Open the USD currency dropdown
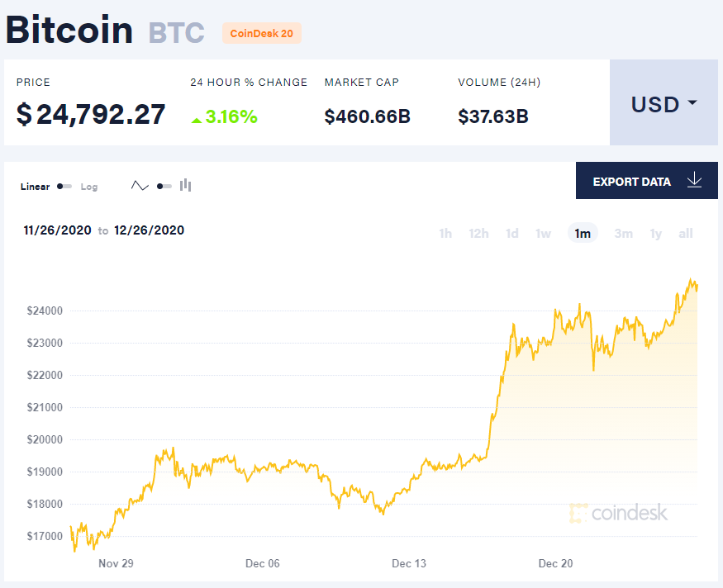The width and height of the screenshot is (723, 588). 664,104
